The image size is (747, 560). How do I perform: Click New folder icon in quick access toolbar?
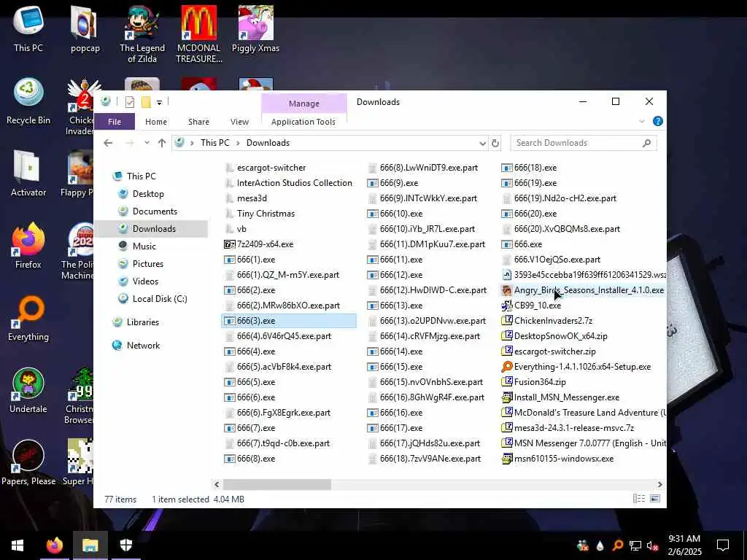pyautogui.click(x=146, y=102)
